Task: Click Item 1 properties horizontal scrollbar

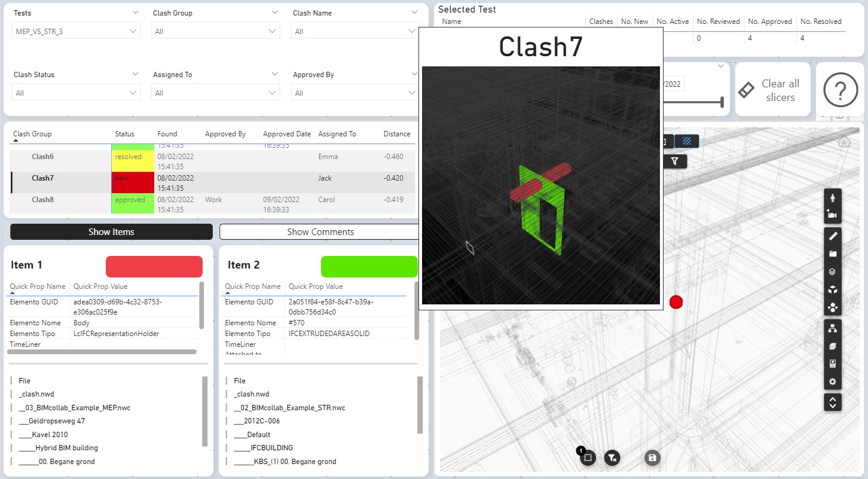Action: click(x=102, y=352)
